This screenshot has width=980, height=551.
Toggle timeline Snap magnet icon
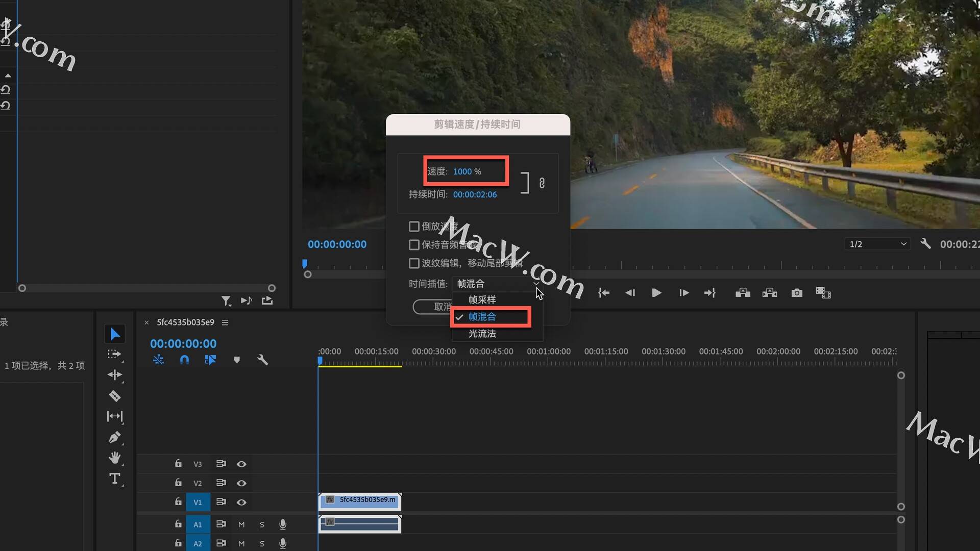click(184, 360)
